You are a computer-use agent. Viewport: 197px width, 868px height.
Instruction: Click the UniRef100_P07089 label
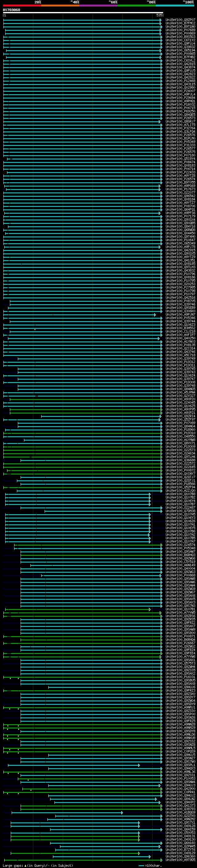tap(180, 423)
